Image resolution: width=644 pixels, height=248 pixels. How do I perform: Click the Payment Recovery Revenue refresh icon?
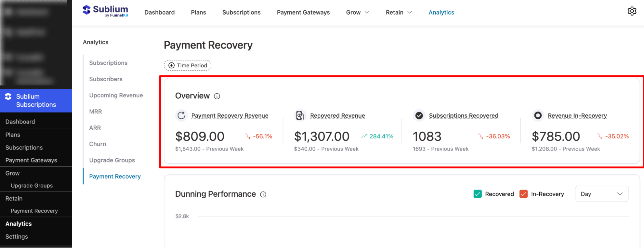pos(181,115)
